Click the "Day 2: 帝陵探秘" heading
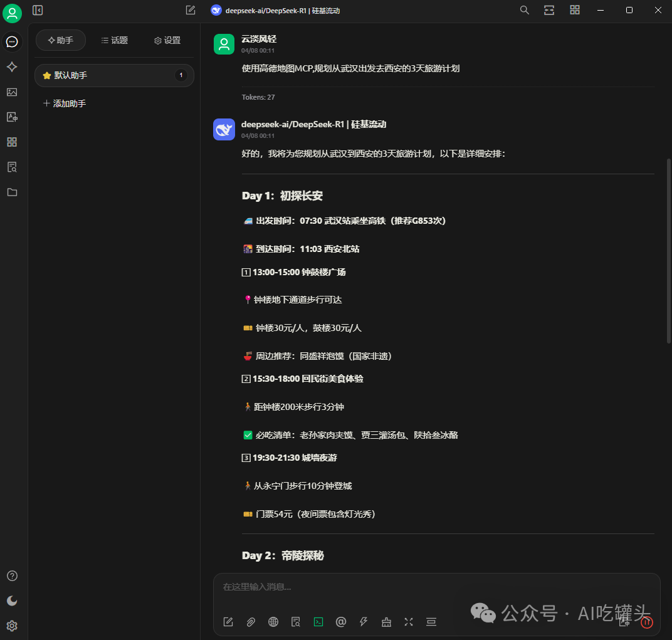Viewport: 672px width, 640px height. pos(283,555)
